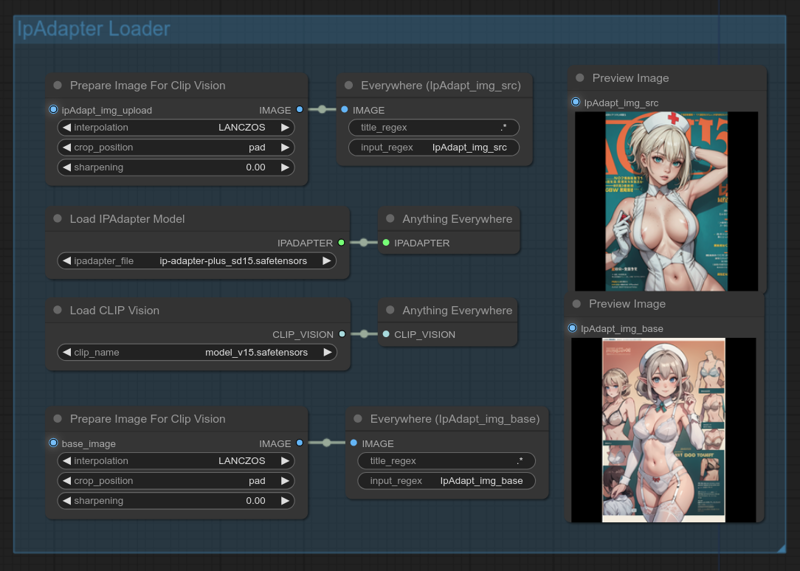Screen dimensions: 800x571
Task: Collapse the Load CLIP Vision node dot
Action: (58, 310)
